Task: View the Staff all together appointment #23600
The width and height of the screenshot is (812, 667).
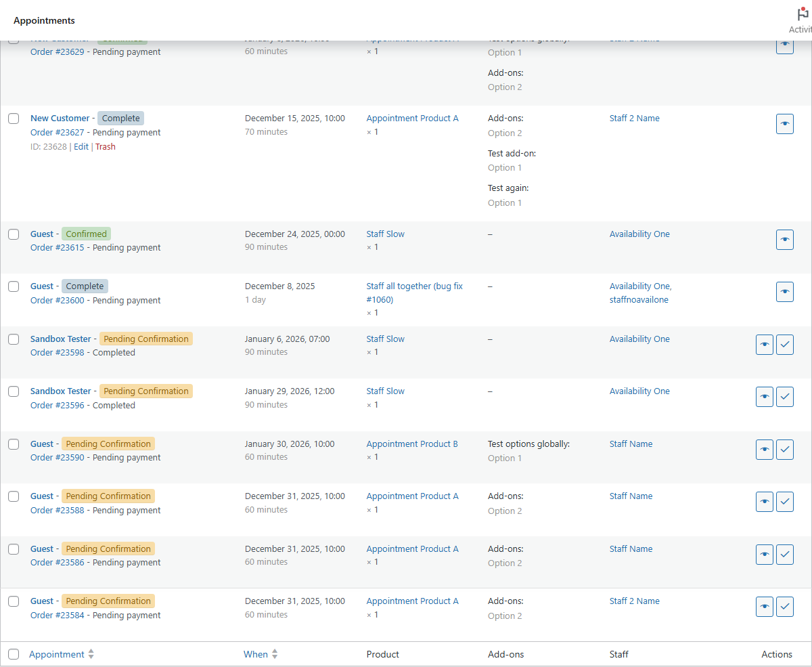Action: point(784,292)
